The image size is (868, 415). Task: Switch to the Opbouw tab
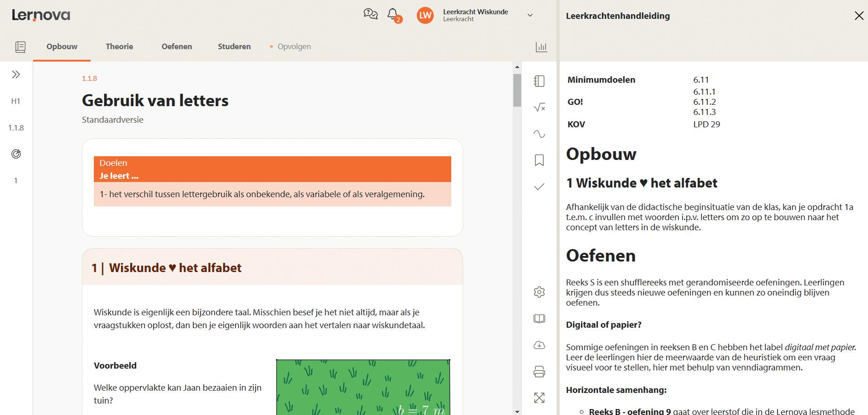pyautogui.click(x=62, y=46)
